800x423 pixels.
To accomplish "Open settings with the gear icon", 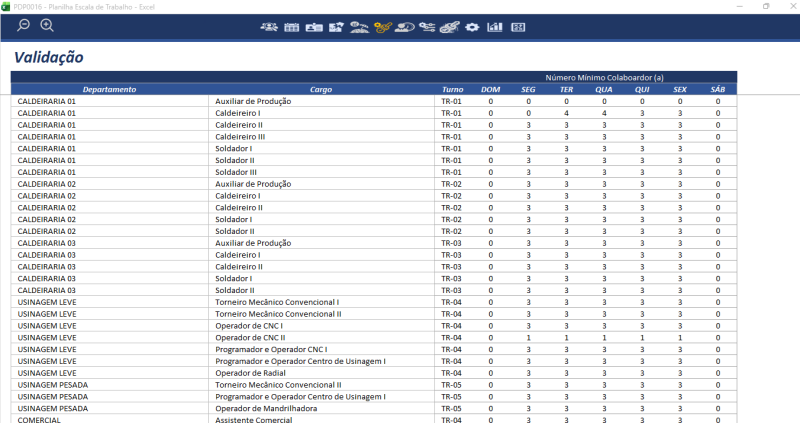I will pyautogui.click(x=472, y=26).
